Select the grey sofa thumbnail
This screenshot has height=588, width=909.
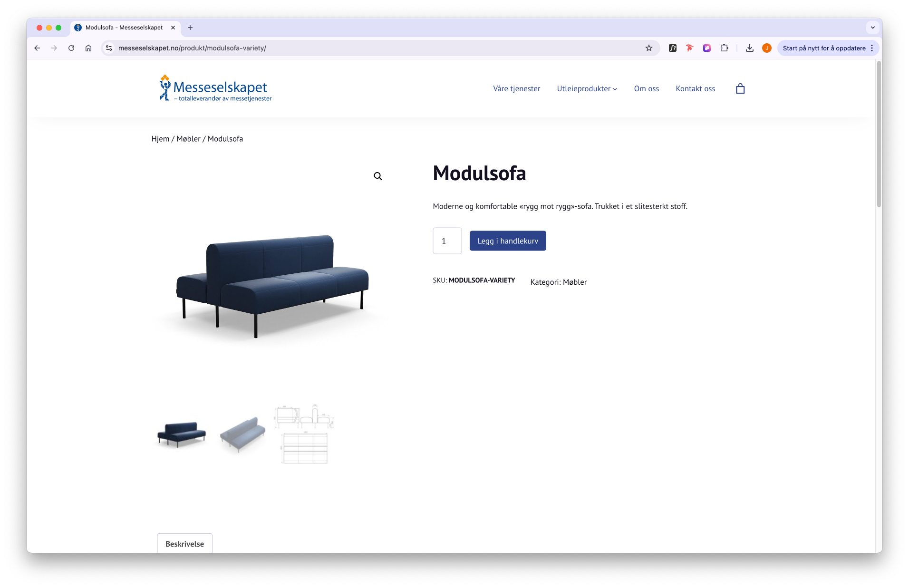coord(243,434)
